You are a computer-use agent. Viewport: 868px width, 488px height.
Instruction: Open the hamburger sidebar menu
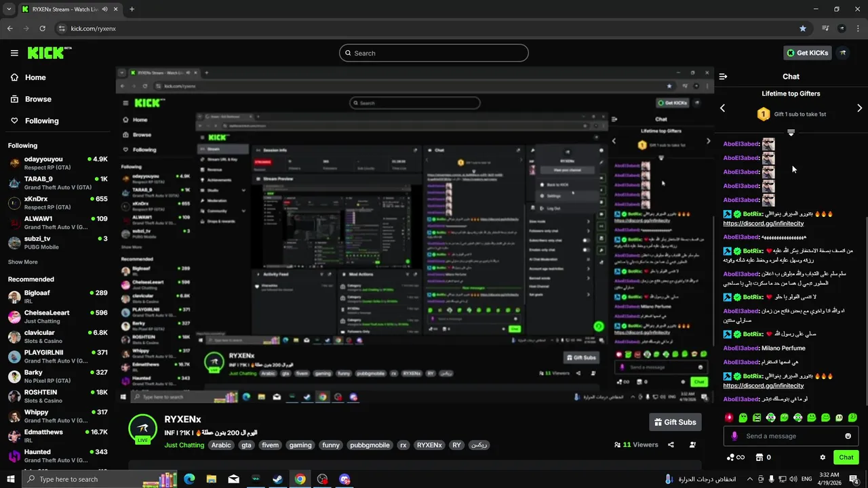[x=14, y=53]
